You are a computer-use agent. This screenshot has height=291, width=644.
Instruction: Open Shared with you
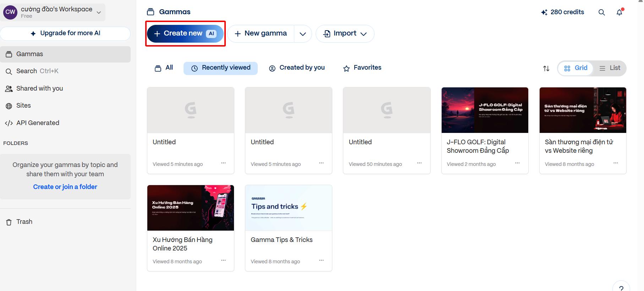[x=65, y=88]
